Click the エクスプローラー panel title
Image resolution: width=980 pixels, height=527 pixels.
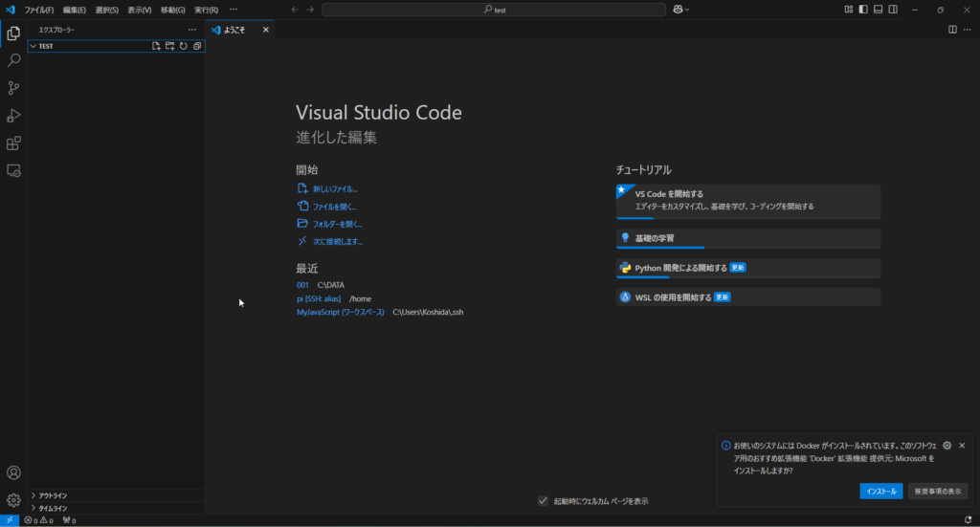[56, 30]
